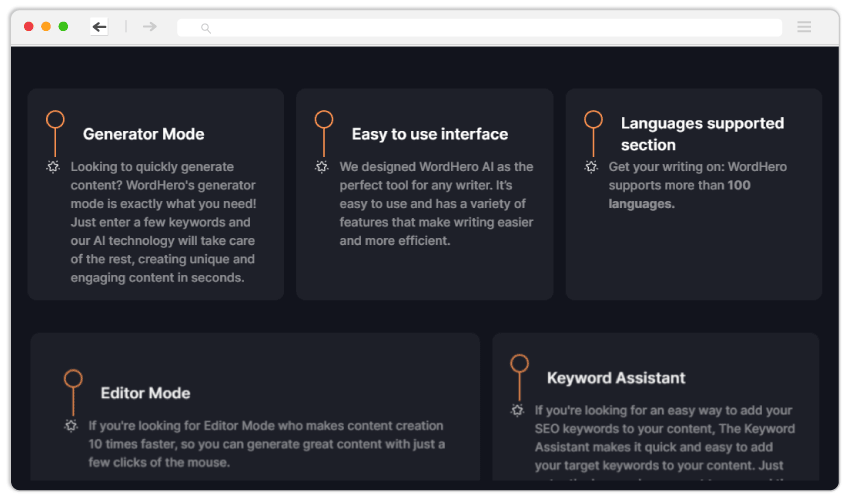850x500 pixels.
Task: Focus the browser address bar field
Action: [x=479, y=27]
